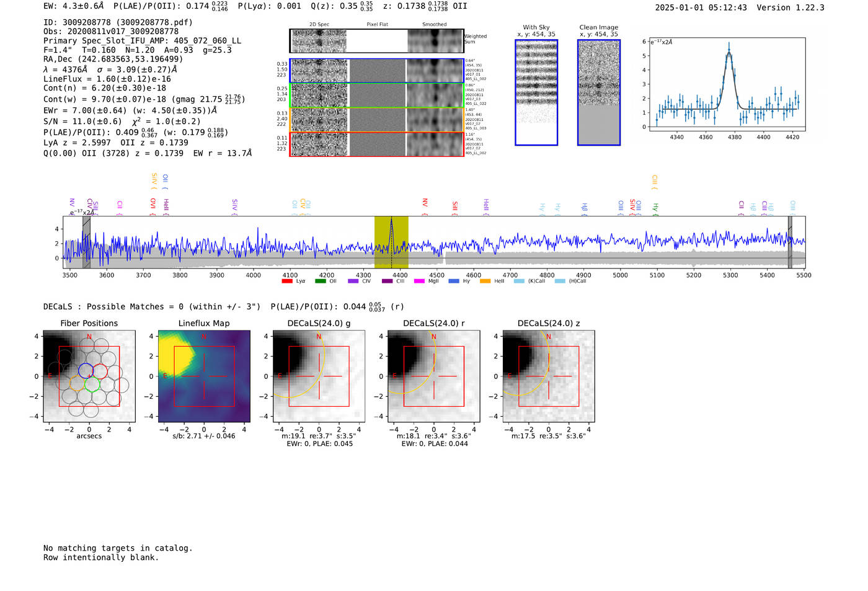Click the Cont(w) gmag 21.75 line
The width and height of the screenshot is (868, 591).
point(144,99)
